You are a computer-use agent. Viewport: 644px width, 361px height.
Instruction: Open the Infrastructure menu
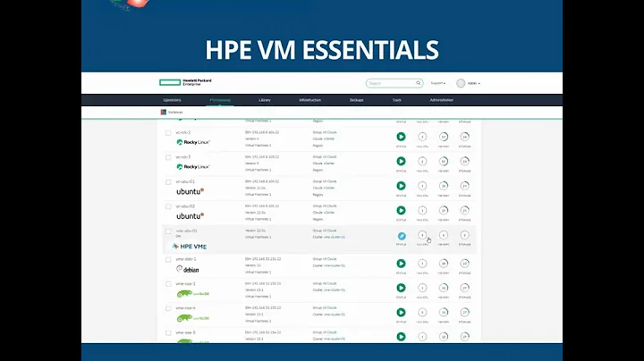pyautogui.click(x=310, y=100)
